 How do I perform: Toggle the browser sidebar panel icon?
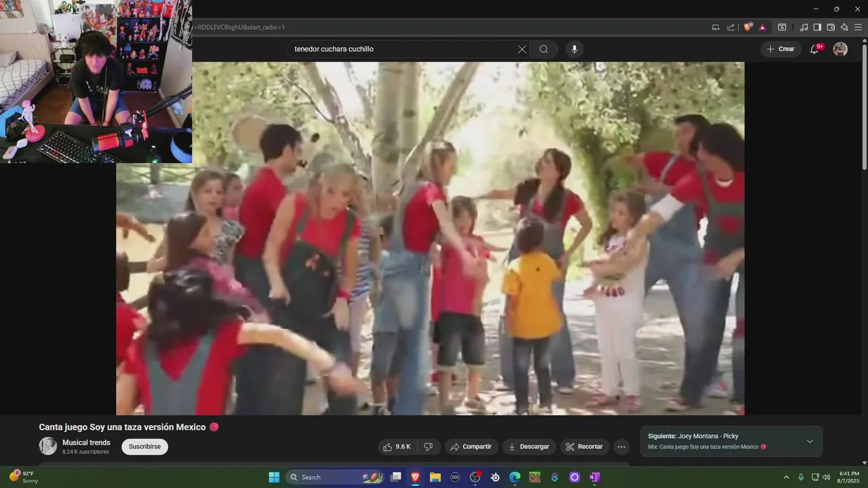click(817, 27)
